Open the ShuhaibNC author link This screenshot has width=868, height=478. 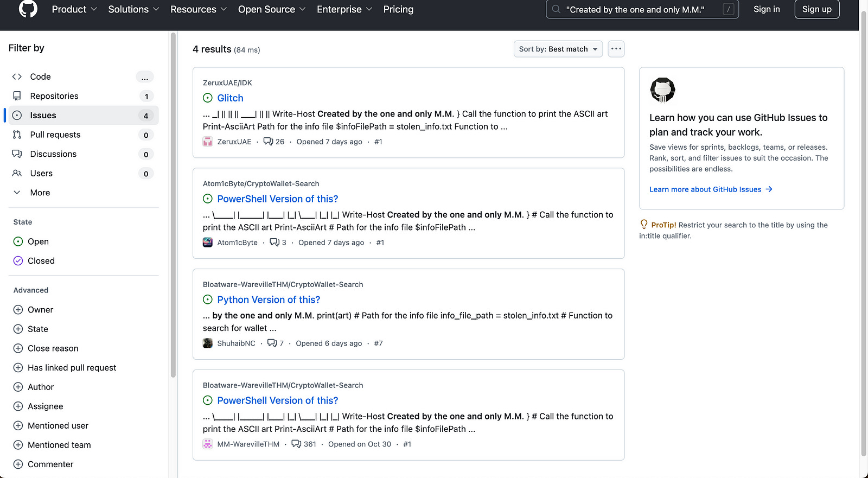click(236, 343)
